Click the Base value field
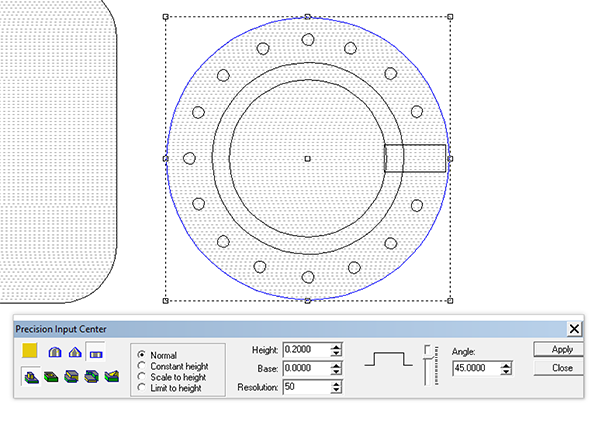The image size is (600, 427). [x=307, y=368]
